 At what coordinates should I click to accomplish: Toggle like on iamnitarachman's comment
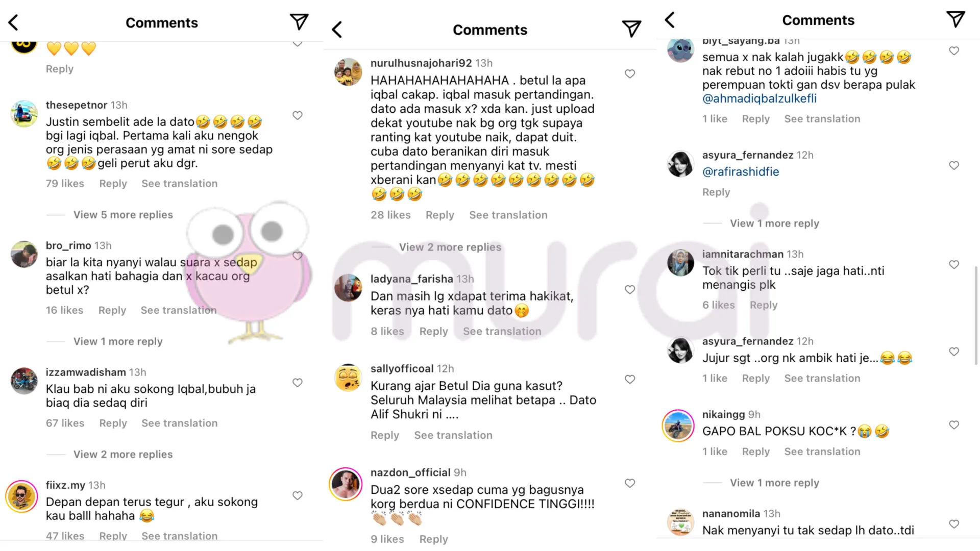(x=954, y=264)
